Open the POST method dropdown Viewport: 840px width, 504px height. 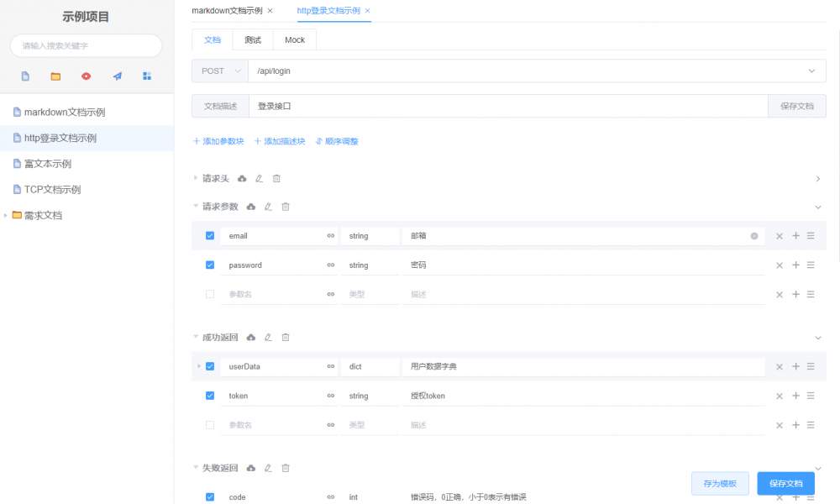click(219, 71)
